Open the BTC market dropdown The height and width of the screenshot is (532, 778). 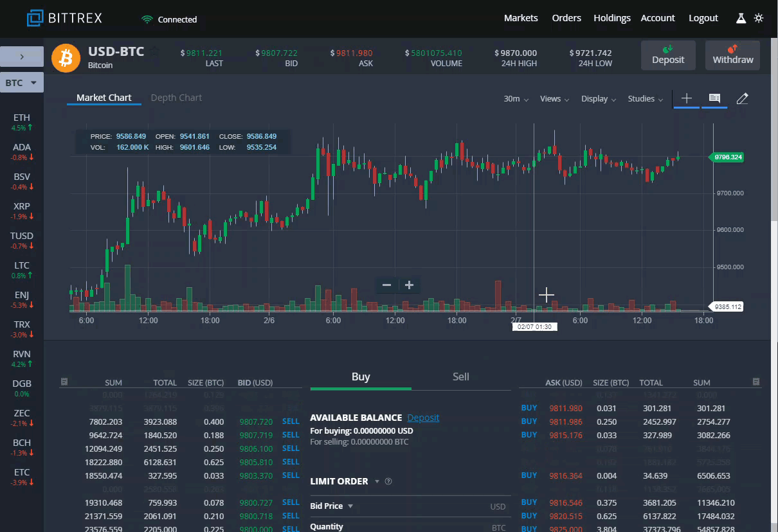coord(22,83)
